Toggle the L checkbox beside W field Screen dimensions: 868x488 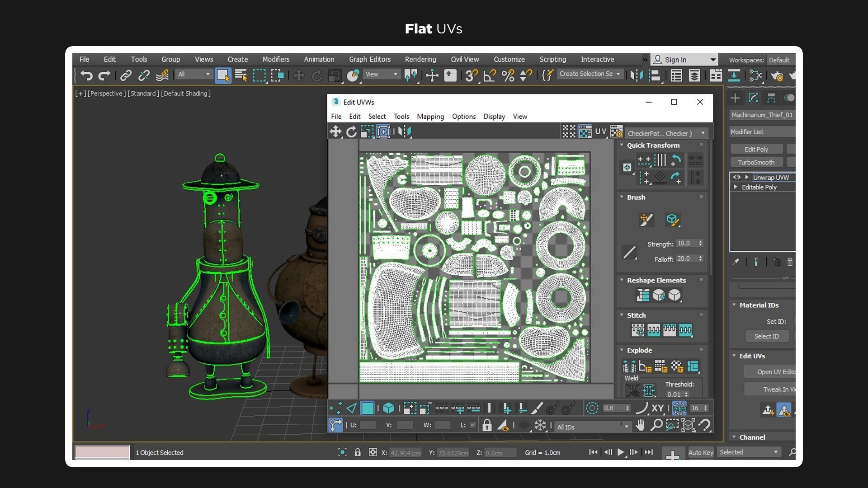473,425
